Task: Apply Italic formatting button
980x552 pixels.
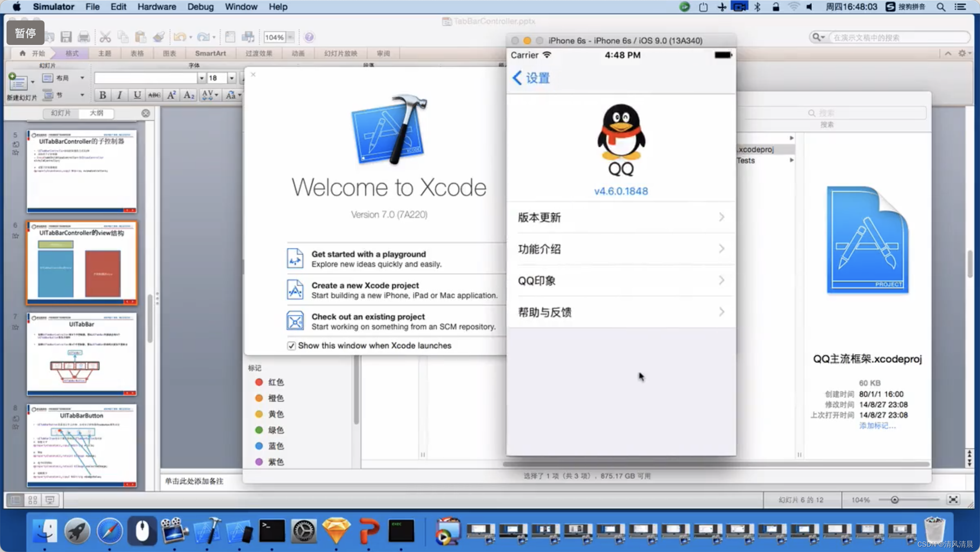Action: (119, 95)
